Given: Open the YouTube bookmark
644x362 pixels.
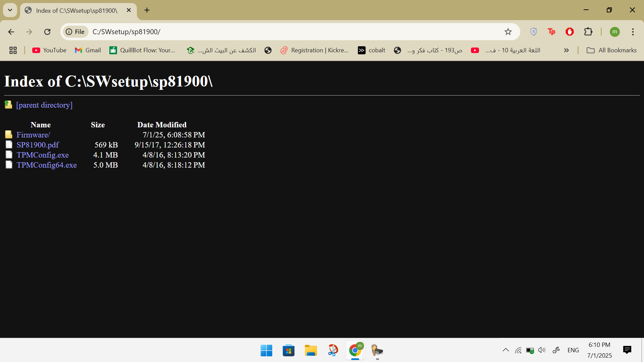Looking at the screenshot, I should coord(49,50).
